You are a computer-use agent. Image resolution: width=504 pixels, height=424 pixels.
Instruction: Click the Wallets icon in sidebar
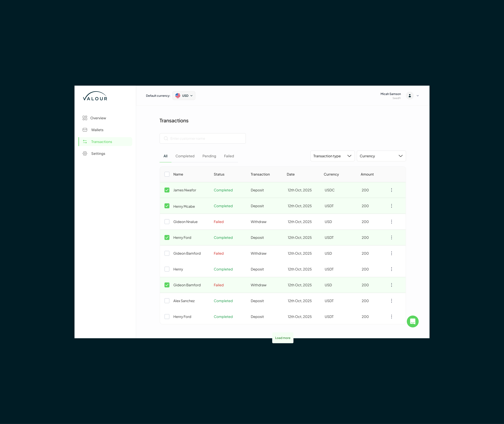pos(85,130)
